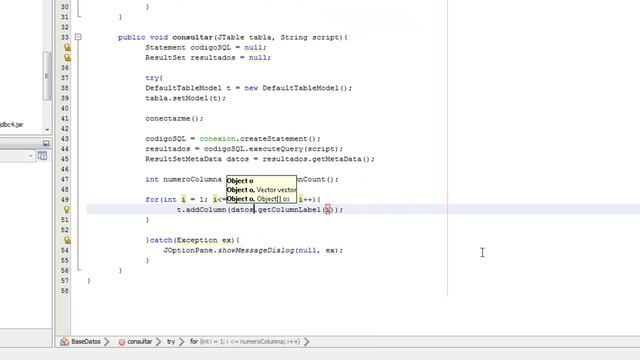Click line number 41 in the gutter
Screen dimensions: 640x360
(x=64, y=119)
